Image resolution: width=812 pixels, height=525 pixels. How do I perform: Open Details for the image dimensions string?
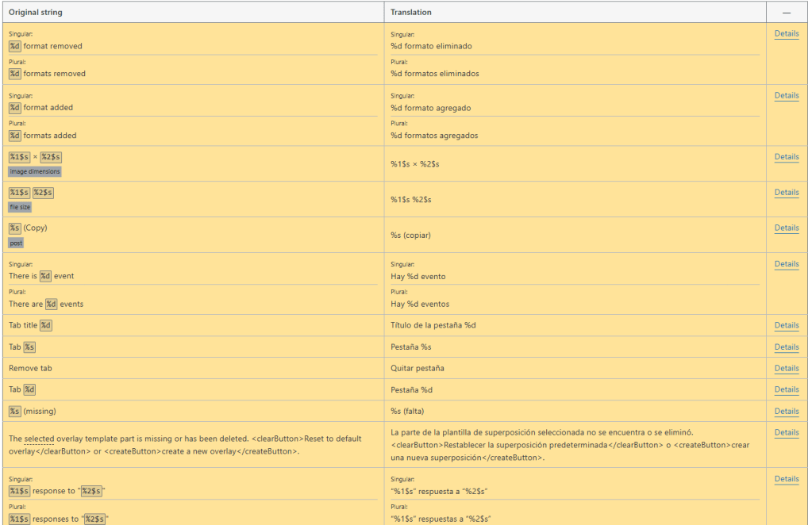coord(786,157)
